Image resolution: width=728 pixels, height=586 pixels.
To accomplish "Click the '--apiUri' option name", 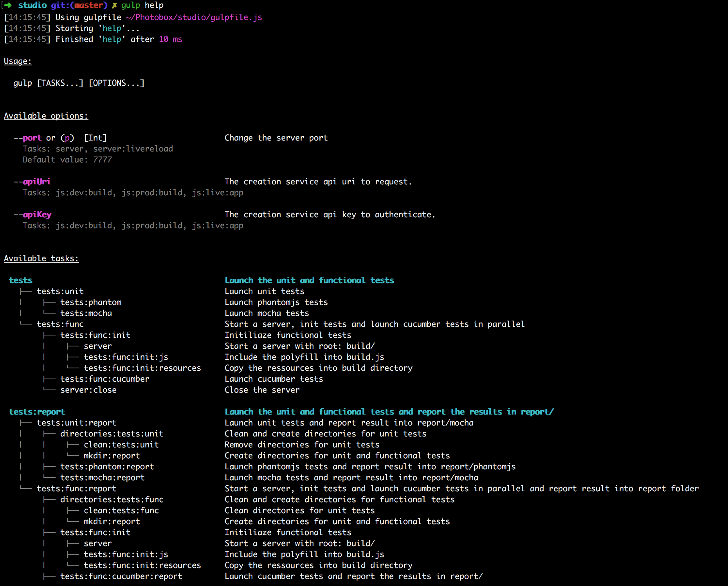I will click(32, 182).
